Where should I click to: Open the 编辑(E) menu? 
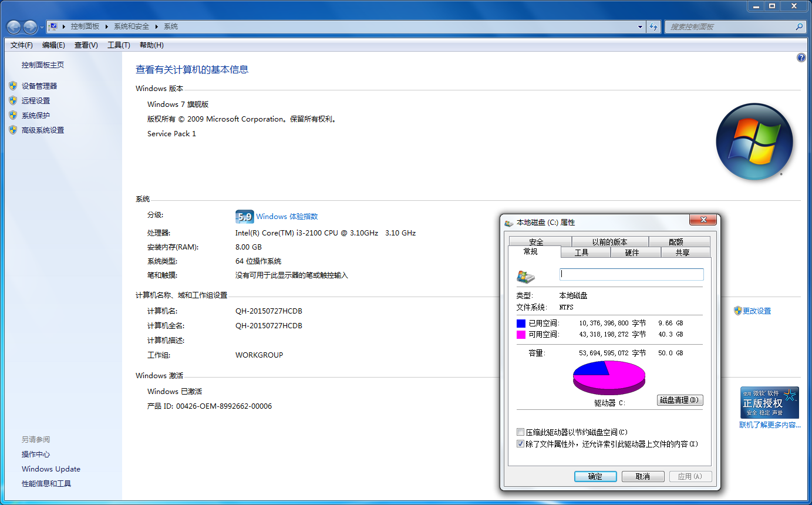coord(53,45)
